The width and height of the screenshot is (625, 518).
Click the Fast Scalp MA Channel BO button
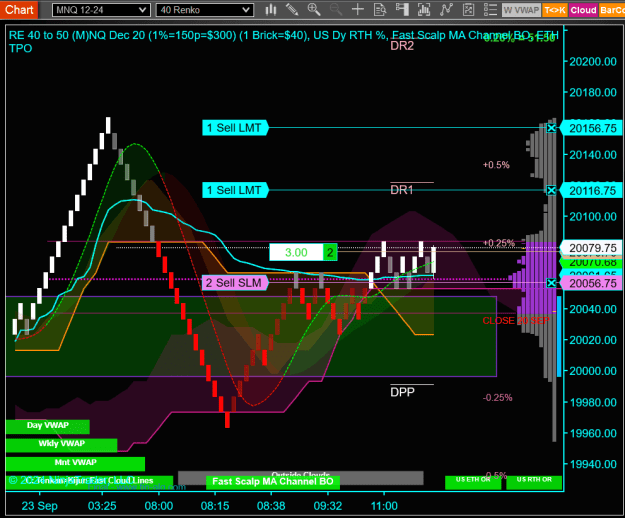click(273, 482)
